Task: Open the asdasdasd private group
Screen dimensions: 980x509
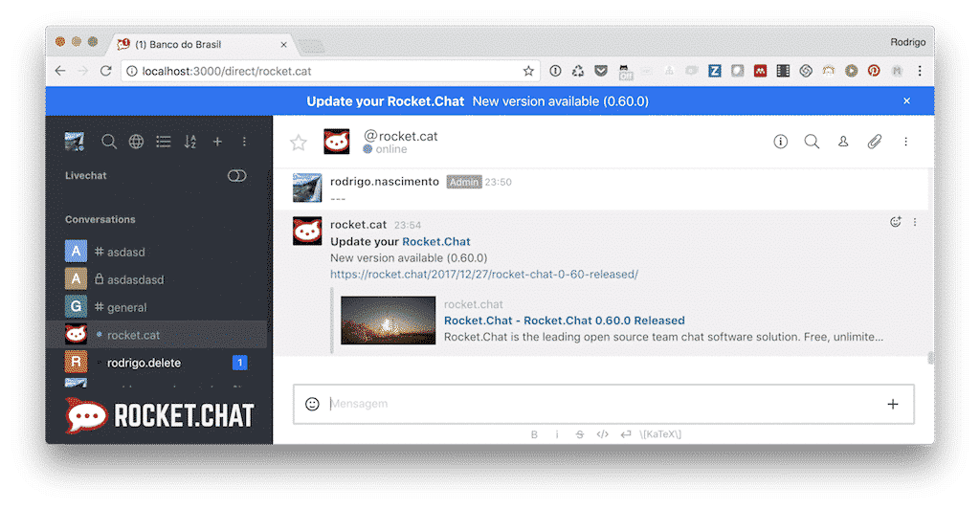Action: tap(160, 279)
